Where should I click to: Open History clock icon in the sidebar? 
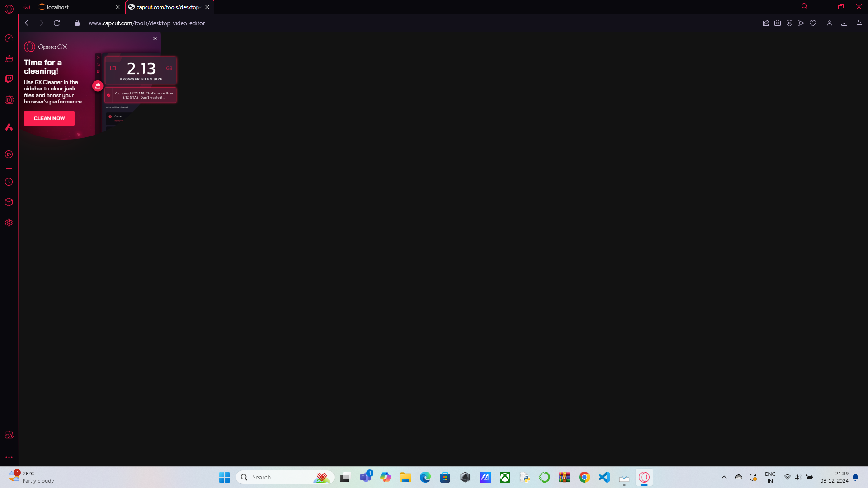point(9,182)
